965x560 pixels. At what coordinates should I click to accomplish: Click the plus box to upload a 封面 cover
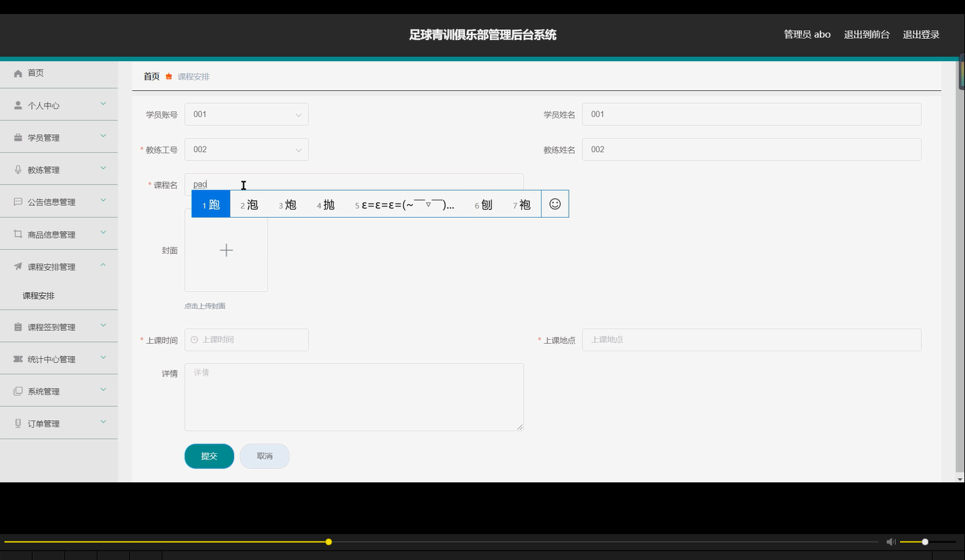[226, 250]
